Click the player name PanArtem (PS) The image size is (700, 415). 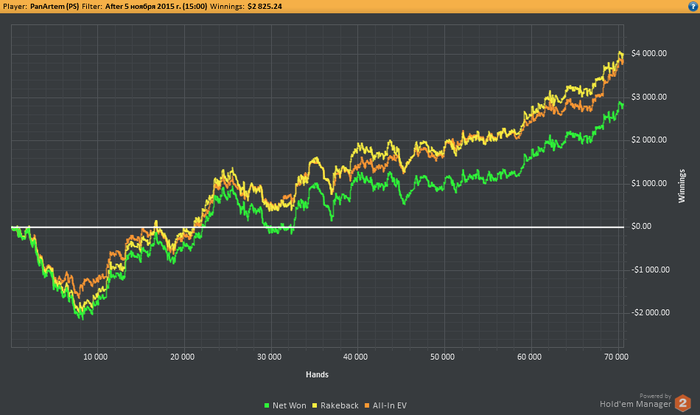point(54,6)
